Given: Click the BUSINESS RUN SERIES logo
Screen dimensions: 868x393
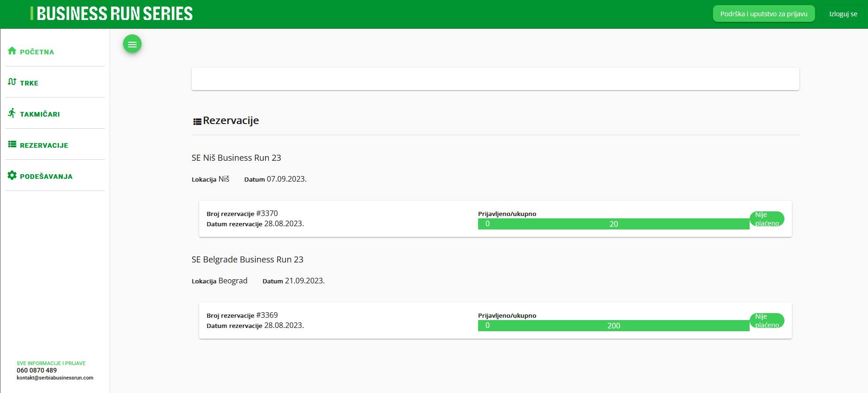Looking at the screenshot, I should [111, 13].
